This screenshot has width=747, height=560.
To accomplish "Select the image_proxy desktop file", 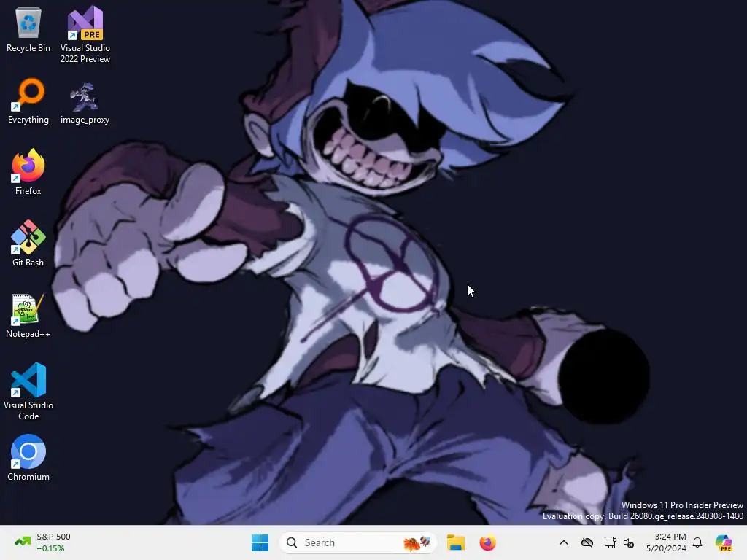I will [85, 103].
